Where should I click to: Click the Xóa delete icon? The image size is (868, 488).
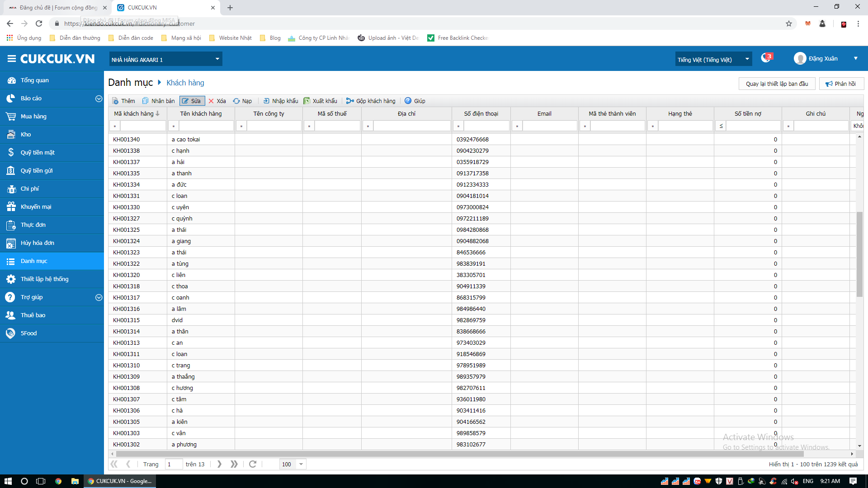[x=211, y=101]
